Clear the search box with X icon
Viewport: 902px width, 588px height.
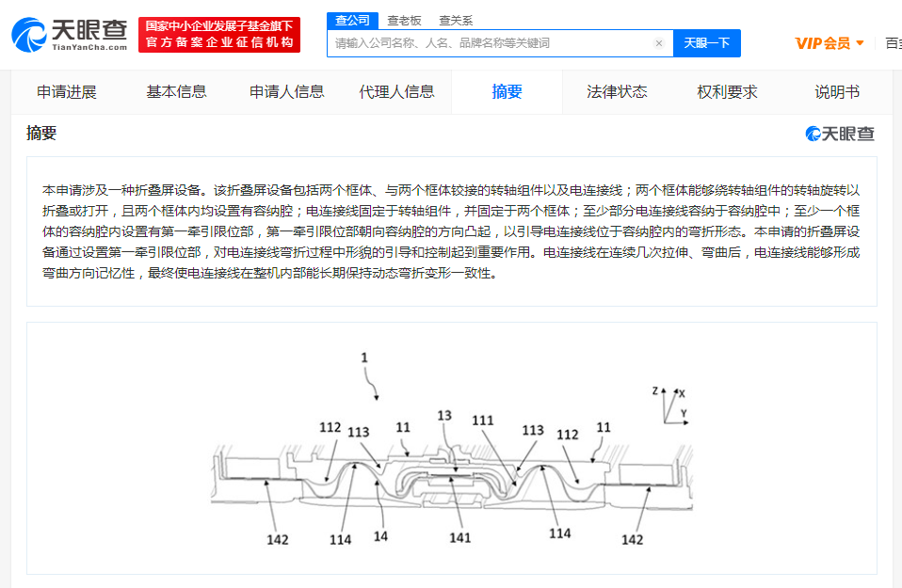(x=659, y=43)
